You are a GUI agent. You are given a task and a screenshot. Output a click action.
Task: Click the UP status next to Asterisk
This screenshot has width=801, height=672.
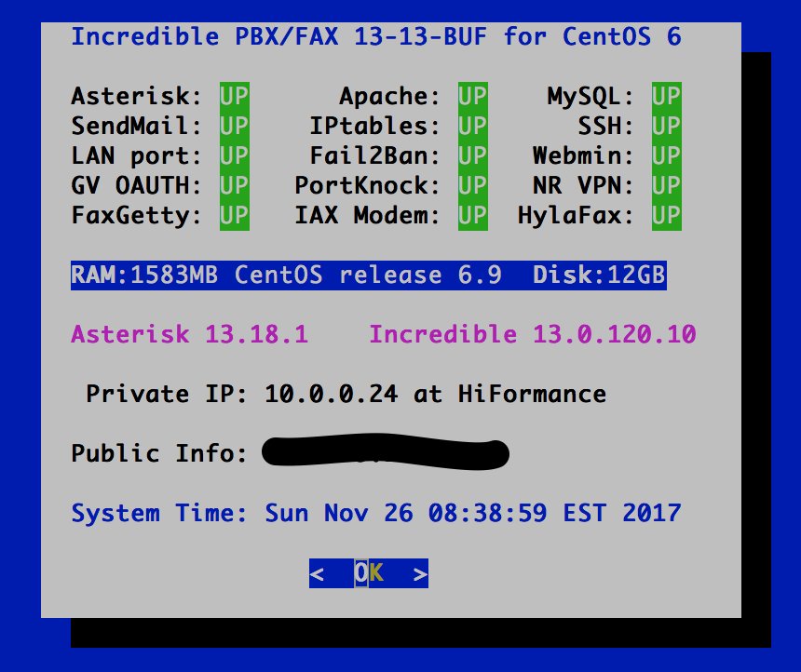click(x=235, y=97)
